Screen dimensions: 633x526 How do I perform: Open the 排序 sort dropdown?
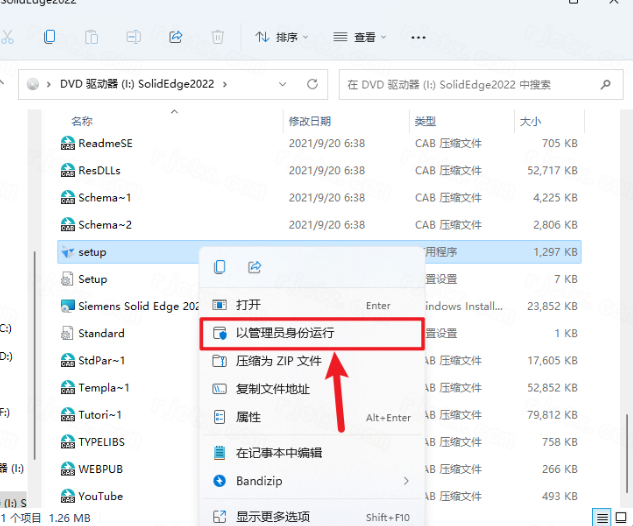281,37
